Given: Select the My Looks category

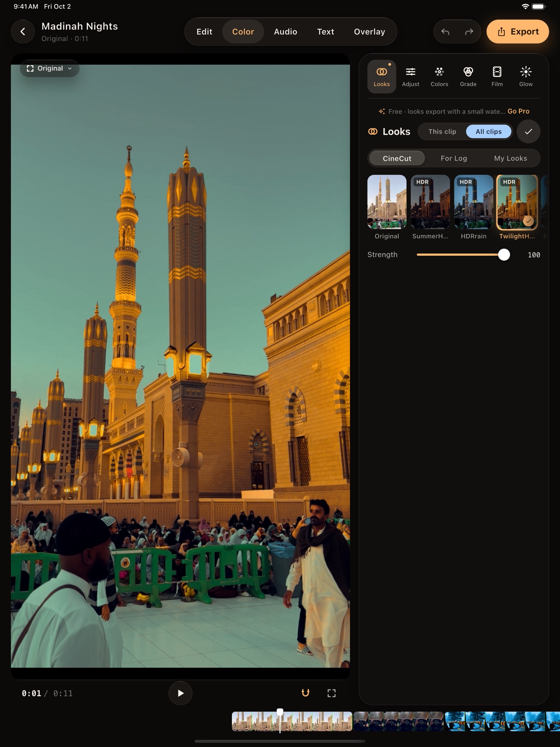Looking at the screenshot, I should 510,158.
